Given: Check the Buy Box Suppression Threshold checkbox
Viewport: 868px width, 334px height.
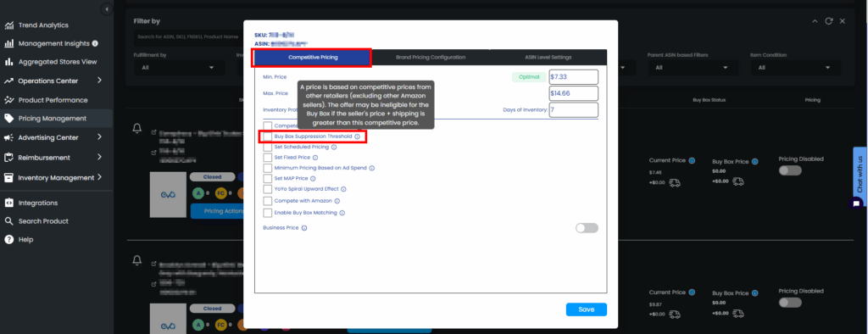Looking at the screenshot, I should tap(268, 136).
